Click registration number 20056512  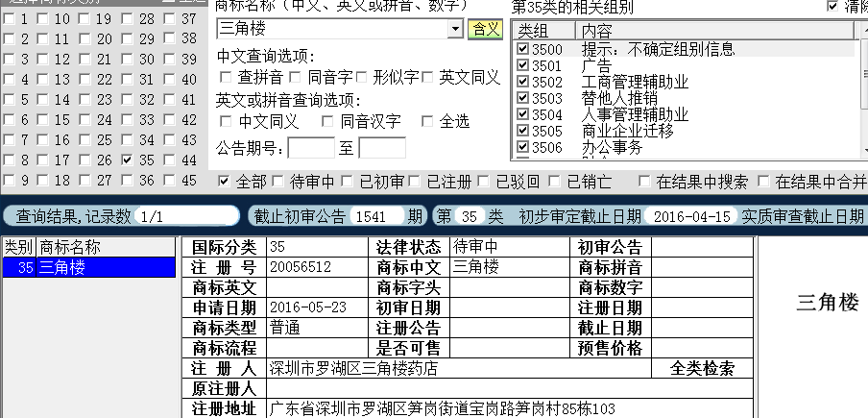pos(317,267)
